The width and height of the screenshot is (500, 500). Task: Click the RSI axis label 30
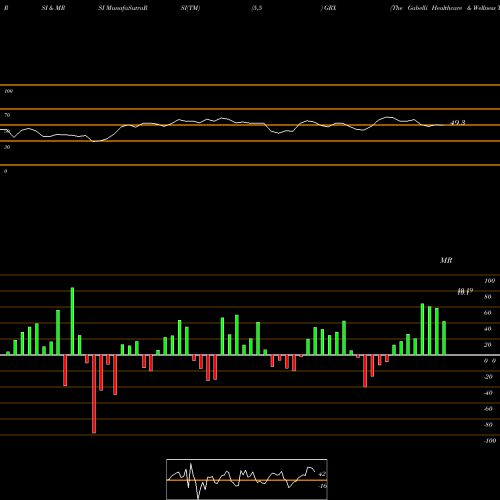coord(7,147)
